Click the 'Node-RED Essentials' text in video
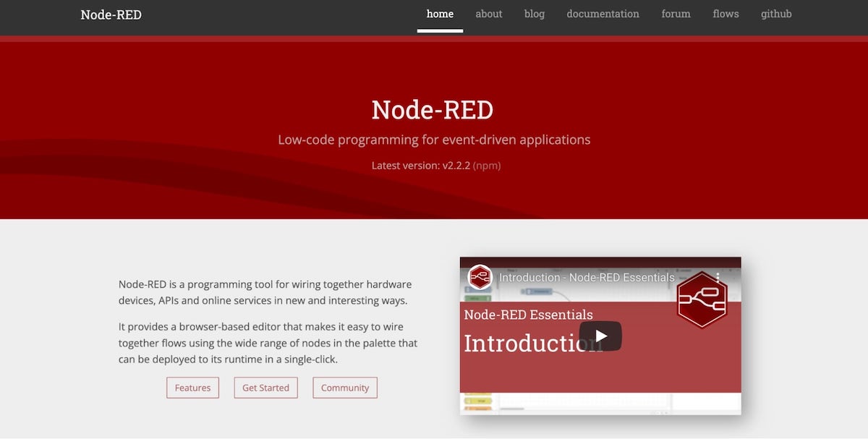This screenshot has width=868, height=439. click(528, 315)
